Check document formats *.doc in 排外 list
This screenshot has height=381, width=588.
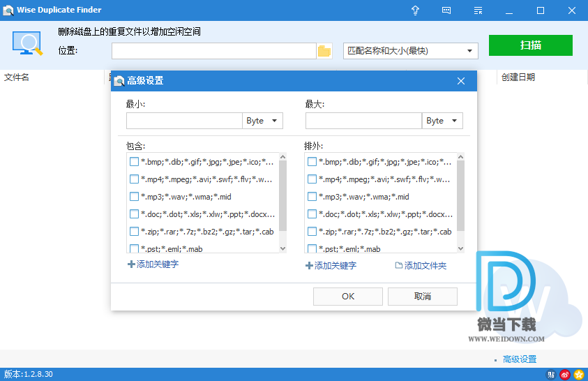point(312,214)
